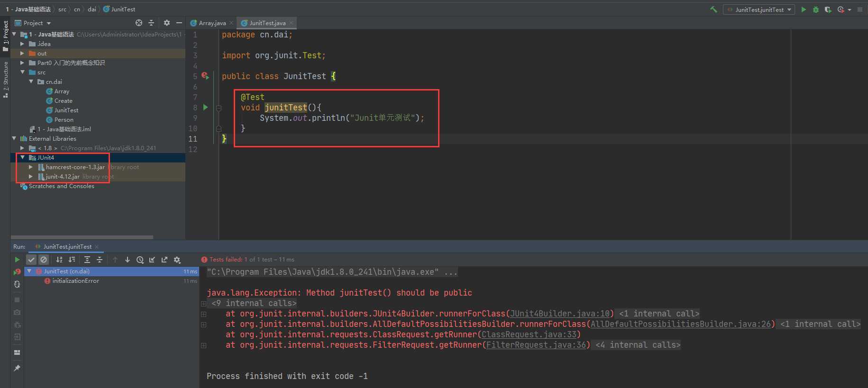Close the Array.java tab
868x388 pixels.
point(231,23)
